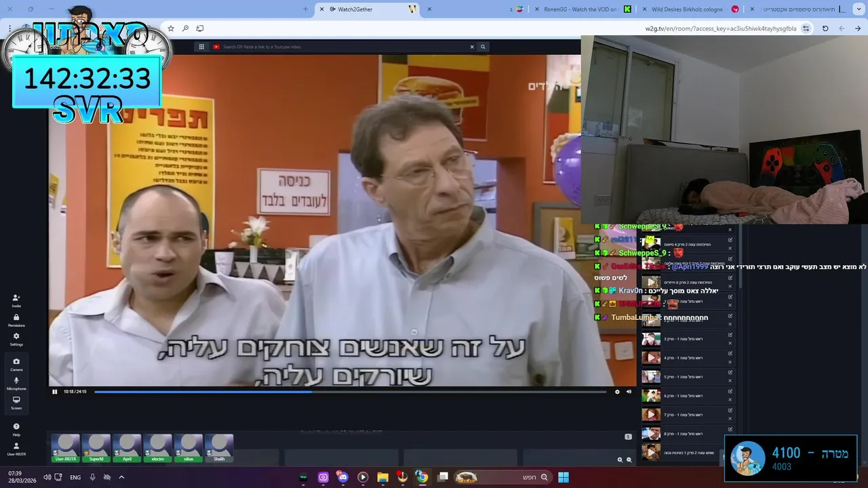Open Watch2Gether Settings gear in sidebar
Viewport: 868px width, 488px height.
[x=16, y=339]
